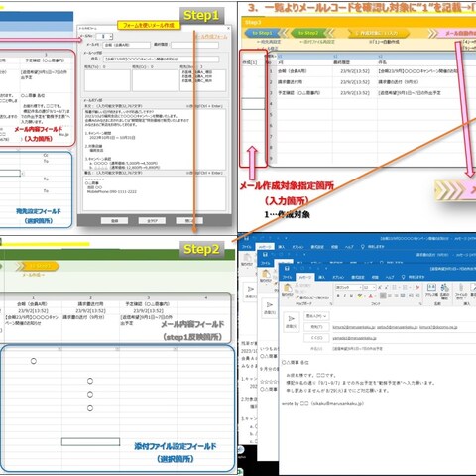Click the blue 'to Step1' arrow button
Screen dimensions: 476x476
[x=263, y=33]
